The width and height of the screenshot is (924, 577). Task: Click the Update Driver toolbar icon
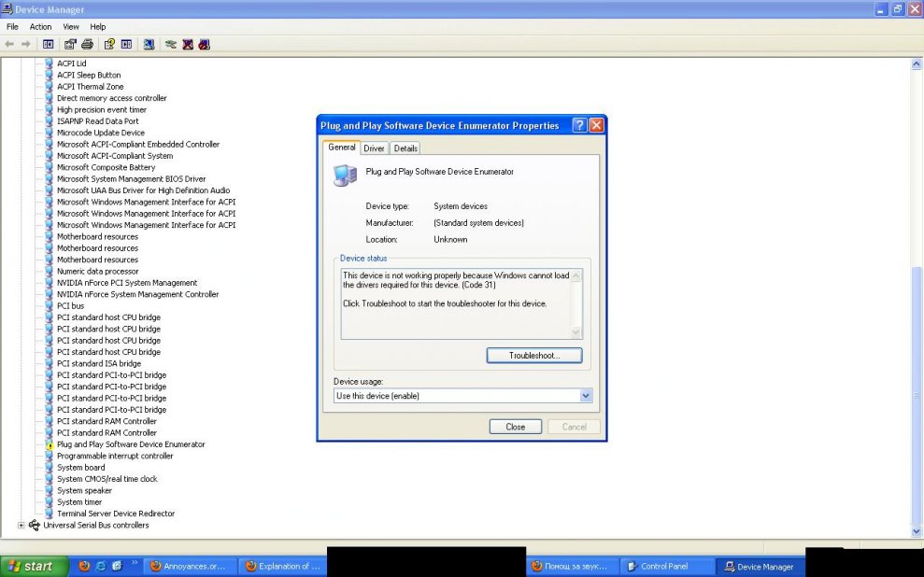pos(171,44)
